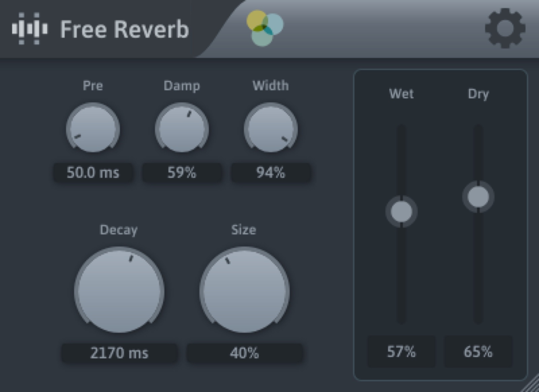Click the overlapping colored circles logo
Screen dimensions: 539x392
point(265,28)
